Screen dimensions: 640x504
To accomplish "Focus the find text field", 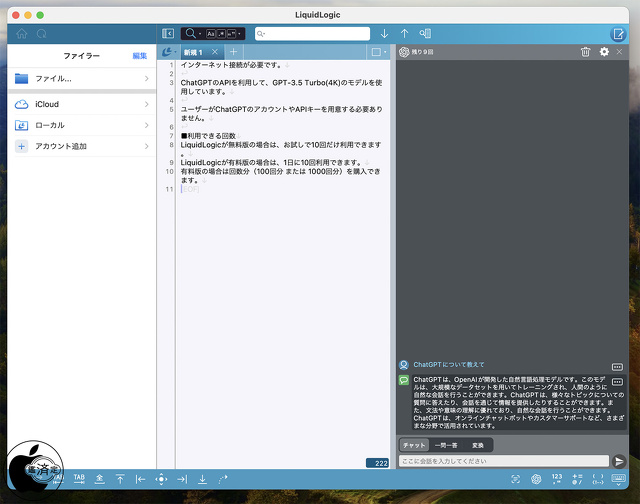I will tap(312, 33).
